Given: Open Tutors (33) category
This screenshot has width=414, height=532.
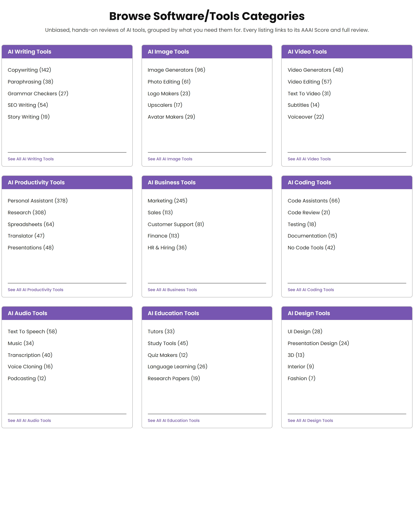Looking at the screenshot, I should click(x=161, y=332).
